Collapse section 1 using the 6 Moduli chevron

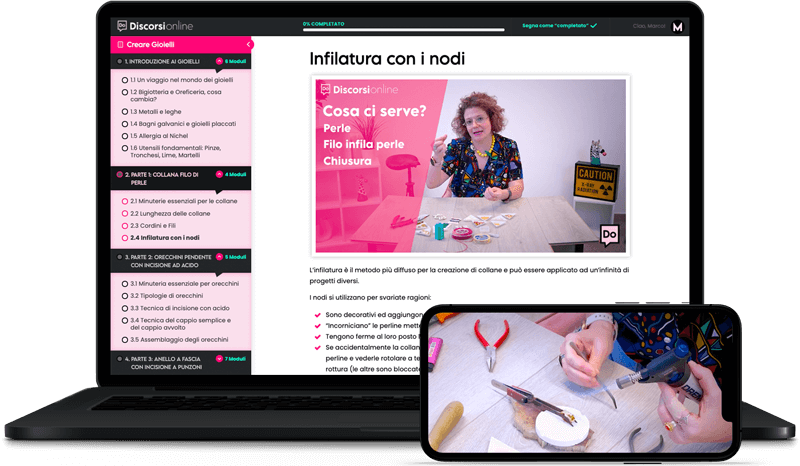[x=219, y=61]
